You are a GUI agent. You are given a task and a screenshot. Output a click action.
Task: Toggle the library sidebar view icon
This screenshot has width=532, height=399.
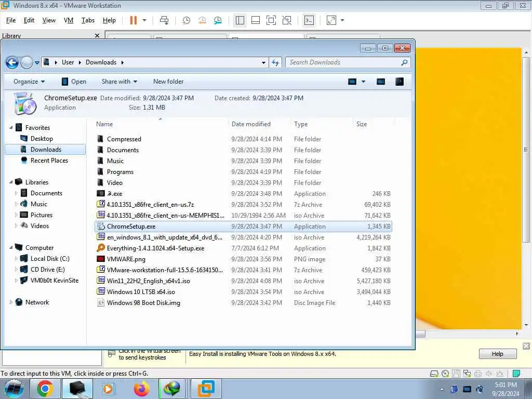pyautogui.click(x=240, y=20)
